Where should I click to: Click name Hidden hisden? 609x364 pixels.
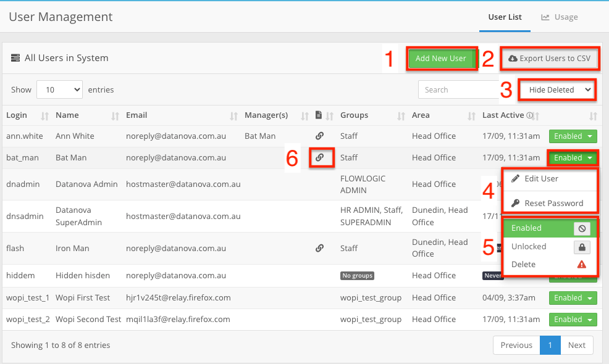[x=83, y=276]
